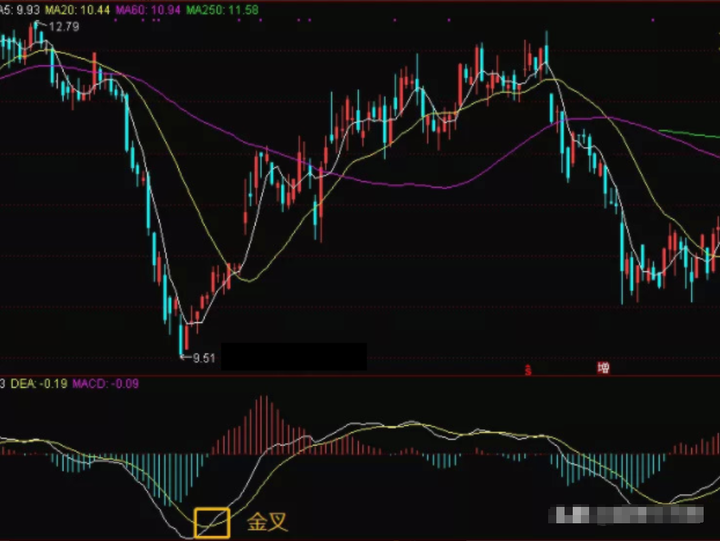This screenshot has width=720, height=541.
Task: Select the MA20: 10.44 indicator label
Action: pyautogui.click(x=77, y=10)
